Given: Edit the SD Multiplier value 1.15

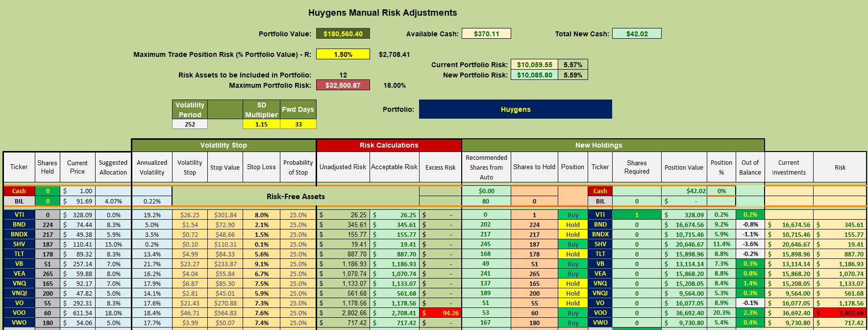Looking at the screenshot, I should (261, 125).
